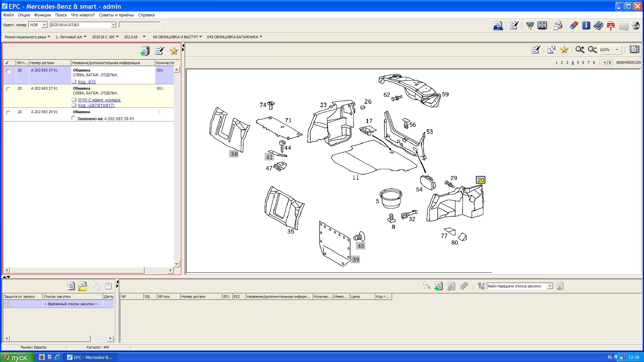This screenshot has height=362, width=644.
Task: Click the grey envelope mail icon
Action: click(624, 26)
